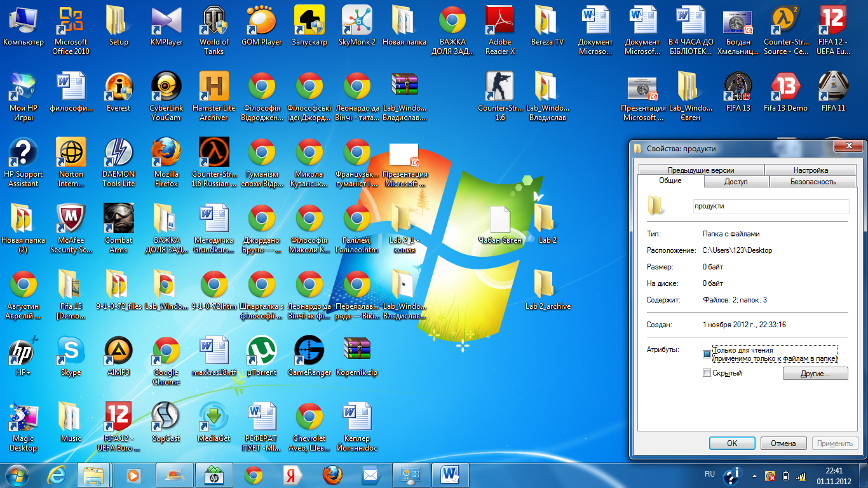Switch to the Предыдущие версии tab
868x488 pixels.
[x=701, y=170]
